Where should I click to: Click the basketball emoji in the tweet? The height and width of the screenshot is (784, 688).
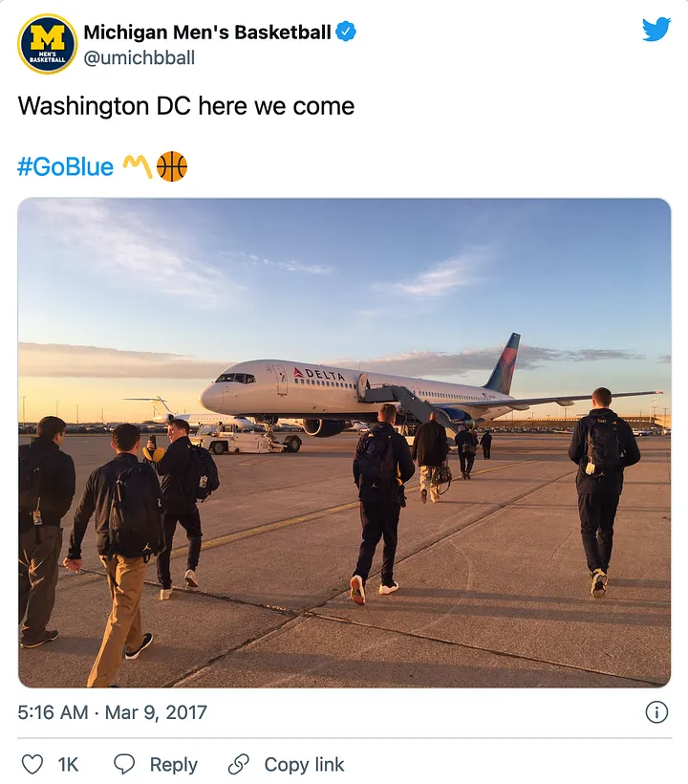[x=172, y=166]
